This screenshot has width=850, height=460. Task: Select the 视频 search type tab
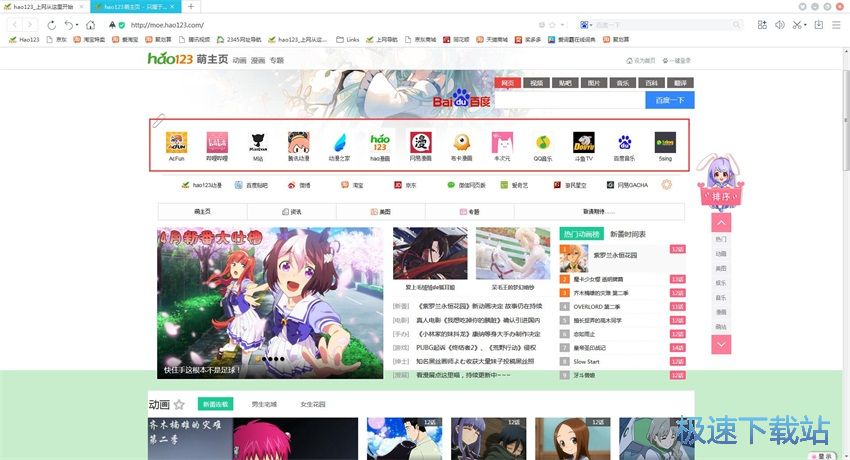(x=537, y=83)
